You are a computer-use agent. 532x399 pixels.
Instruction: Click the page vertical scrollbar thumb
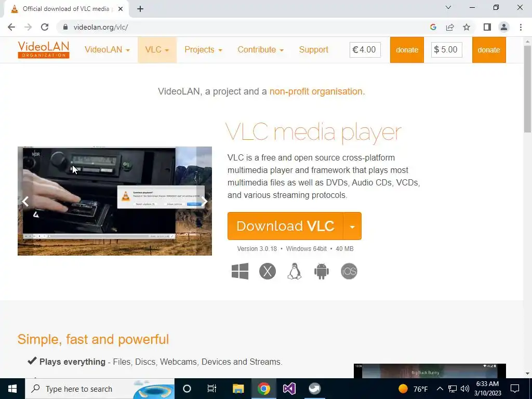click(x=528, y=88)
